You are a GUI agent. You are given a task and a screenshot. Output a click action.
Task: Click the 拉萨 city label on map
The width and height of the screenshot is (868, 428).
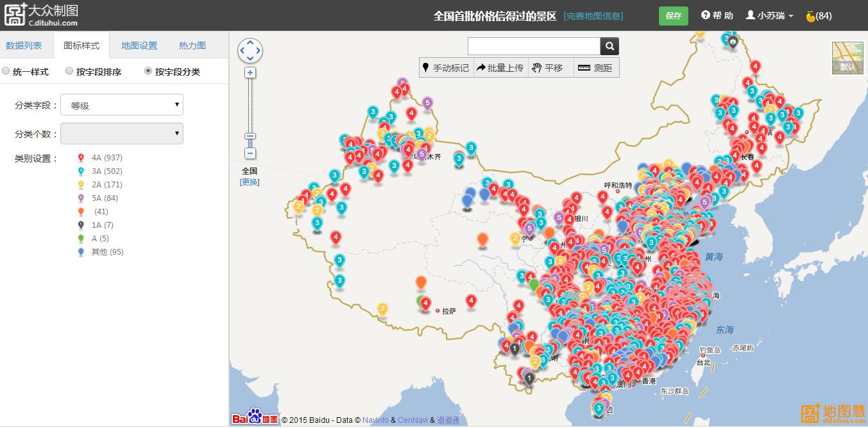pyautogui.click(x=449, y=311)
